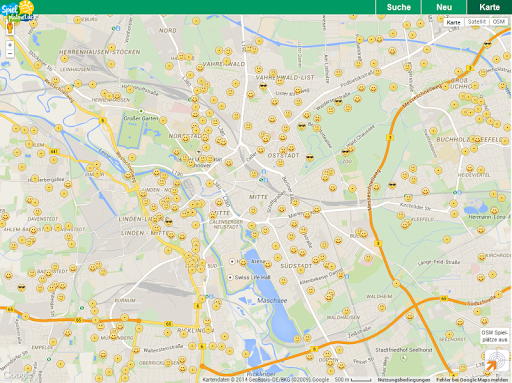Select the Karte map type button

(453, 22)
